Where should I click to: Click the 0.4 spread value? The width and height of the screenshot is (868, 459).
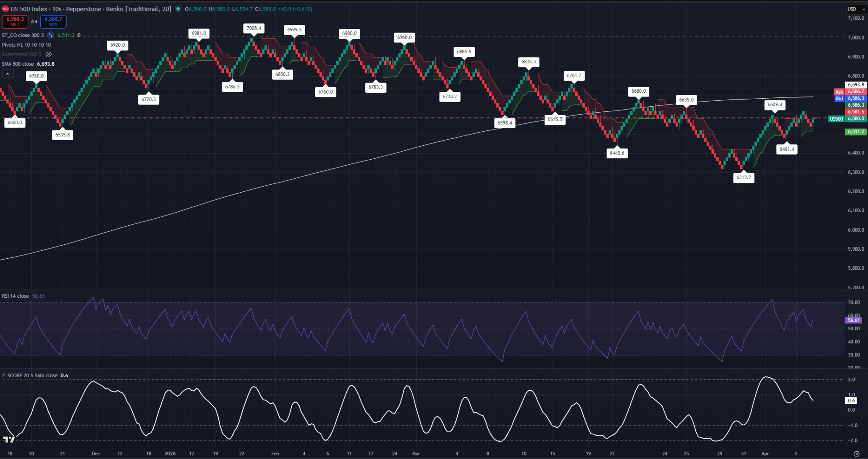(x=34, y=22)
